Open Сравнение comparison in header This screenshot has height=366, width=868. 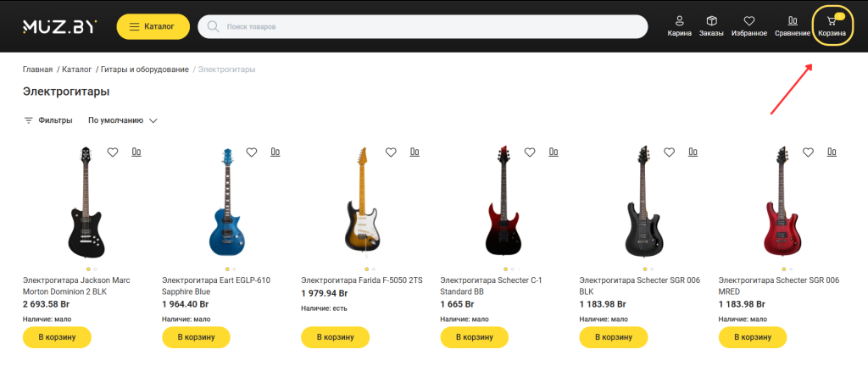793,26
